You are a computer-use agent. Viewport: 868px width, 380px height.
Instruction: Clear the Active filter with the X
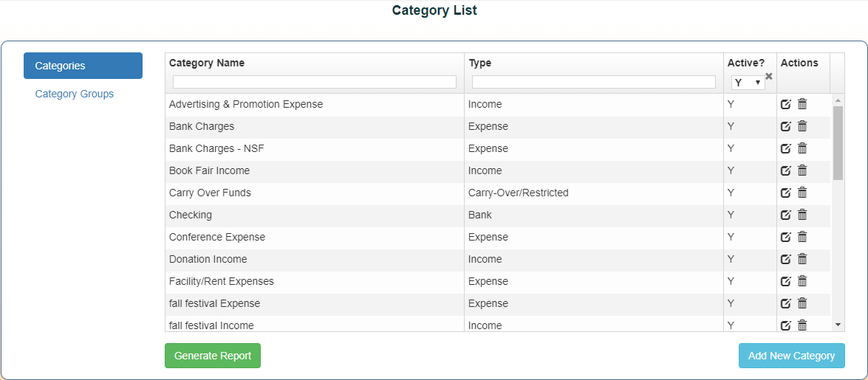tap(769, 76)
